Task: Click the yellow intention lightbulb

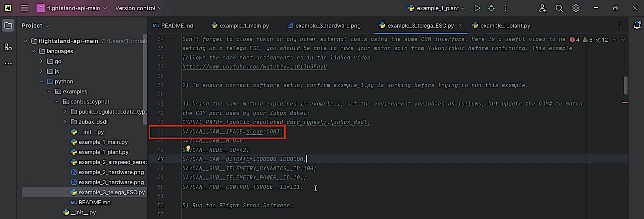Action: click(x=188, y=148)
